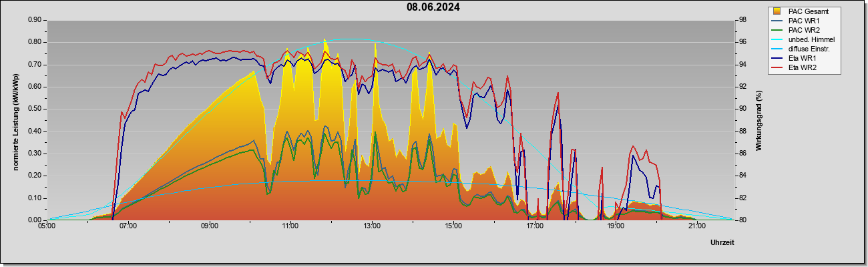The image size is (868, 267).
Task: Click the chart title 08.06.2024
Action: [x=433, y=7]
